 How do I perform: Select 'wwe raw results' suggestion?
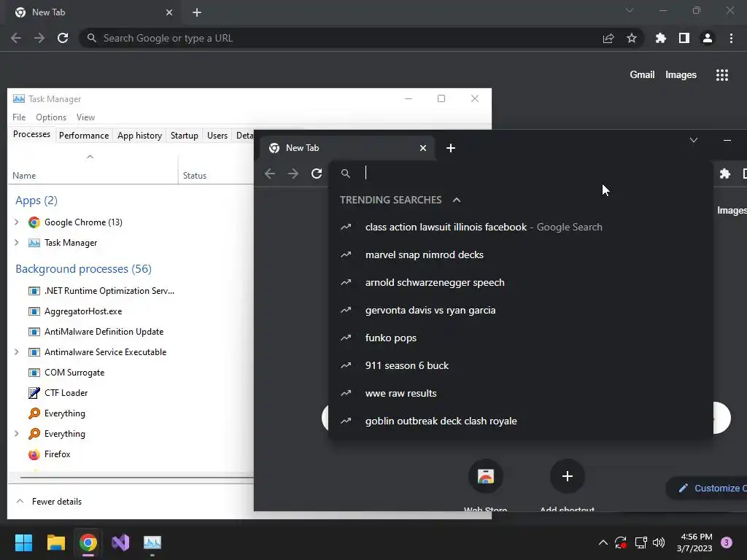521,393
